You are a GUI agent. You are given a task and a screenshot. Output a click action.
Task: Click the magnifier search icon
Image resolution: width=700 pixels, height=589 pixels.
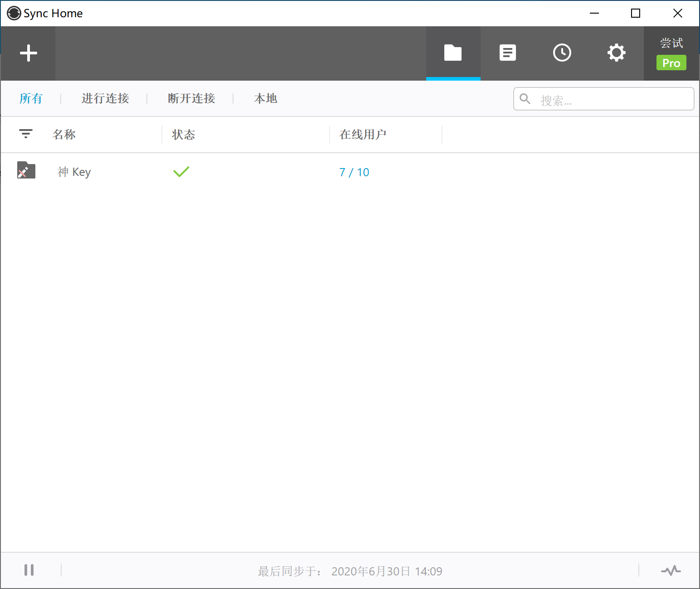[525, 99]
